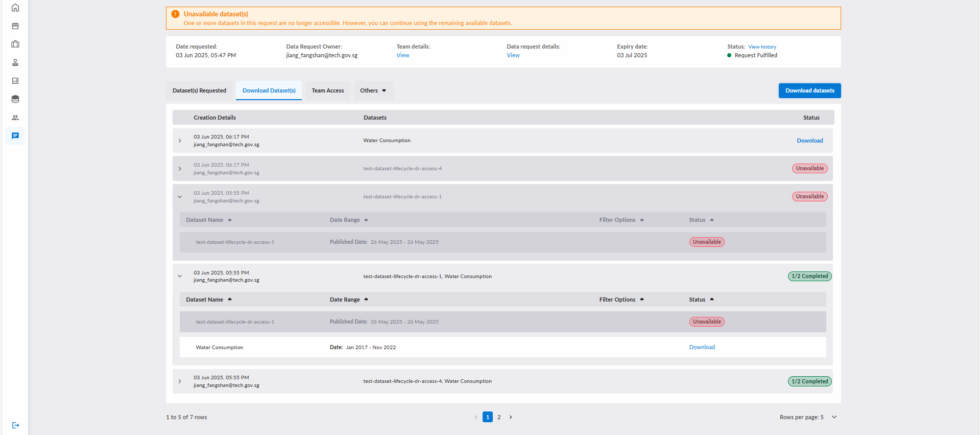Open the bar chart report icon in sidebar
This screenshot has width=980, height=435.
coord(15,81)
